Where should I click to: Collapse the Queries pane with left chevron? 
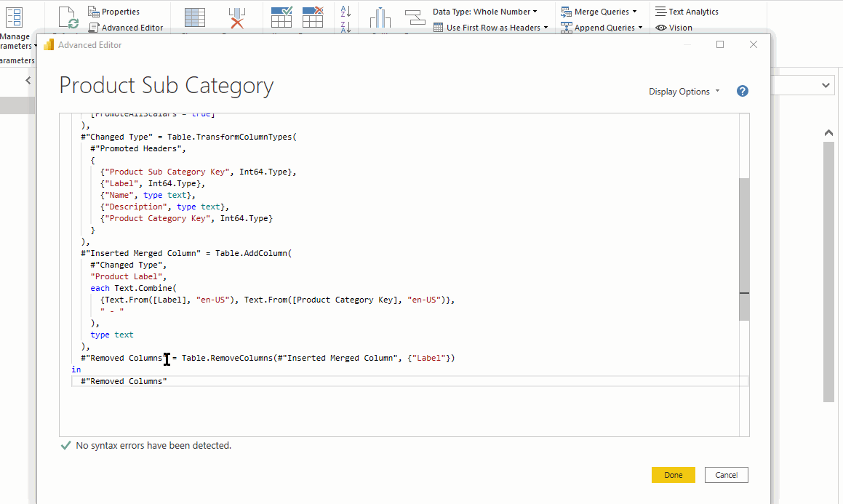point(28,80)
